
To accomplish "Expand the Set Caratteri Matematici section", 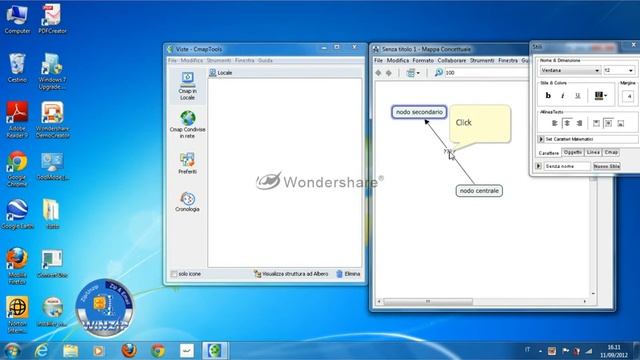I will pyautogui.click(x=541, y=139).
